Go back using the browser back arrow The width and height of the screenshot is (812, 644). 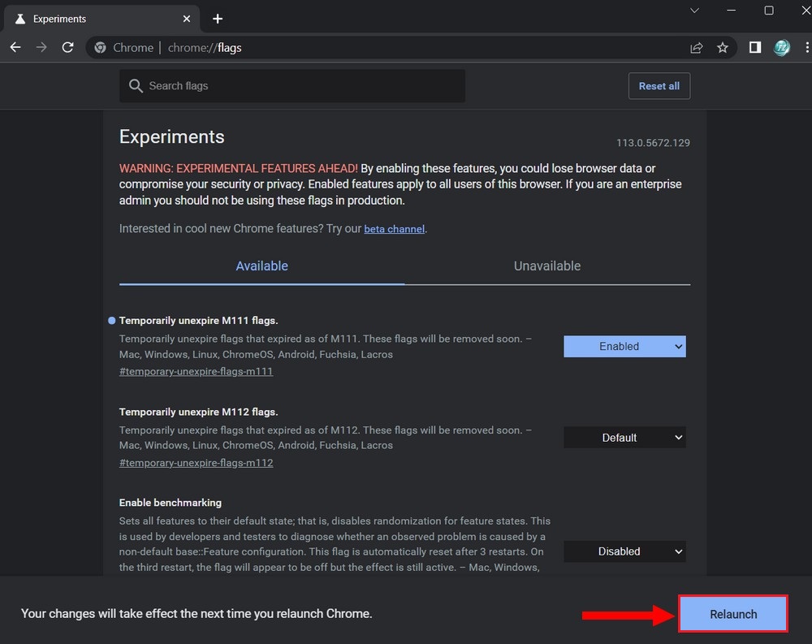[x=15, y=48]
